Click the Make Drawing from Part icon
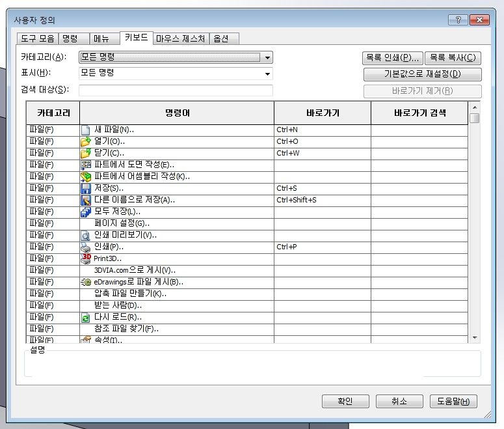 85,165
